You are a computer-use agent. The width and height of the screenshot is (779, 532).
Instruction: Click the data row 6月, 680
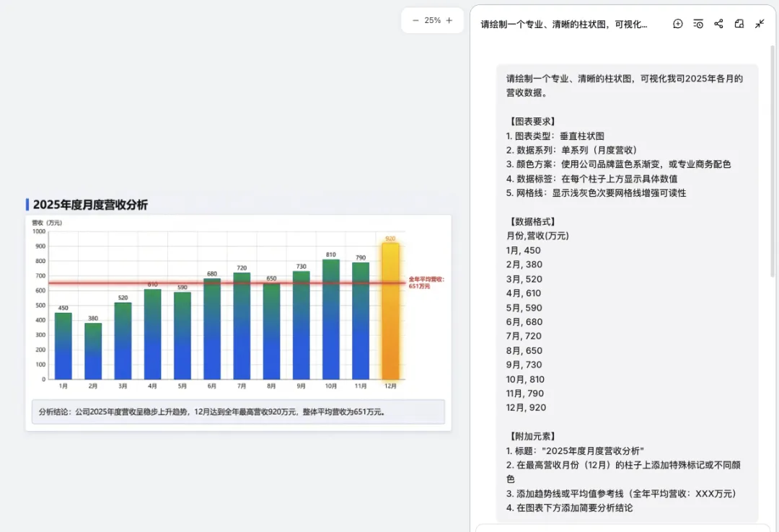(524, 322)
